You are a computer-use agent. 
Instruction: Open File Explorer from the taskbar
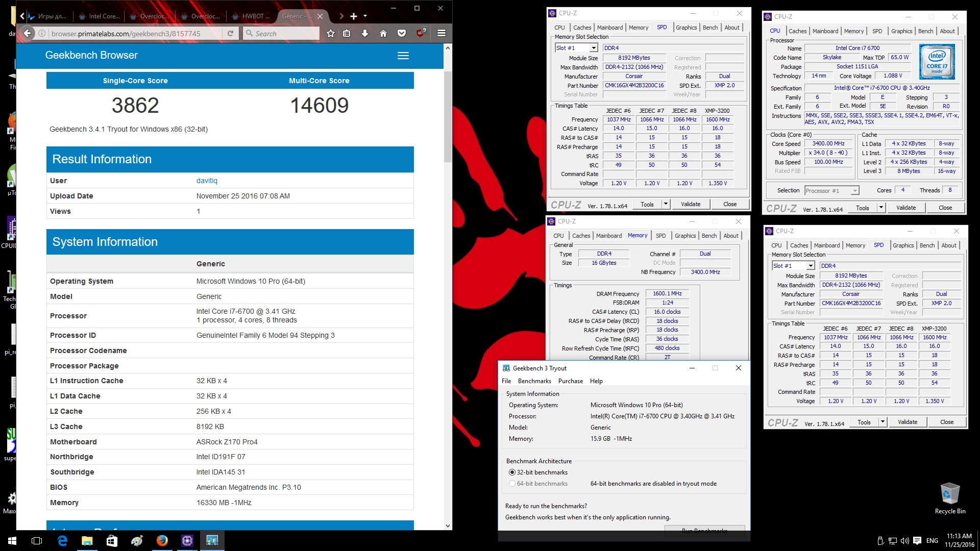coord(87,540)
